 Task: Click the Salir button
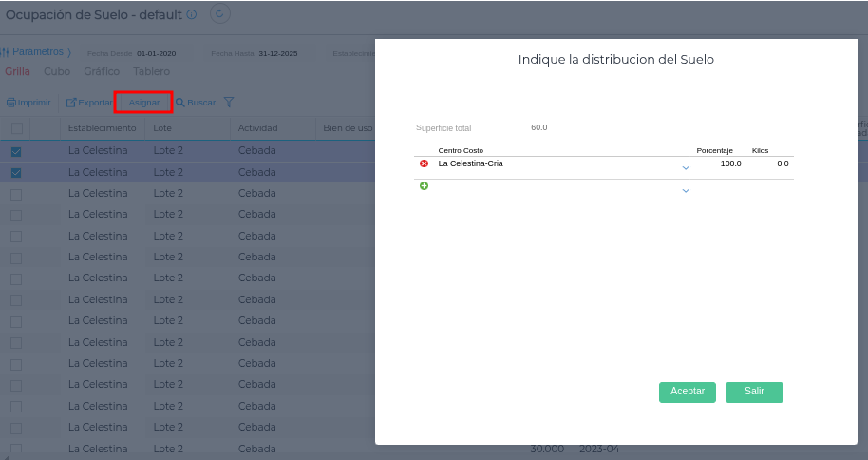[754, 392]
